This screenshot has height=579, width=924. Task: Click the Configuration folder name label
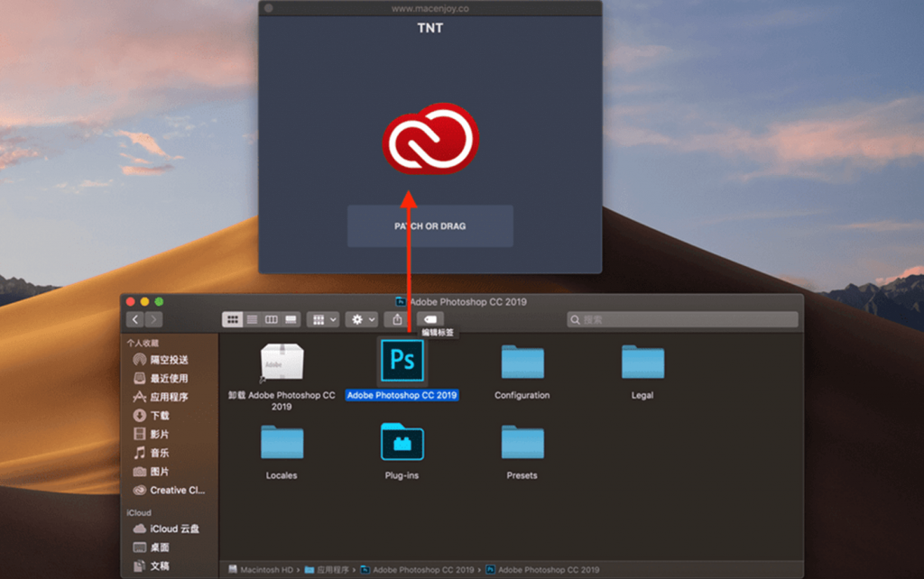[522, 395]
